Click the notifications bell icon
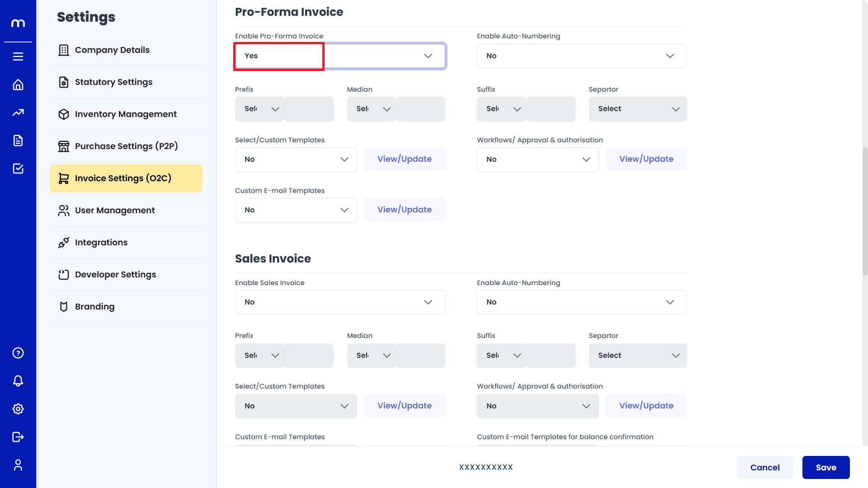This screenshot has height=488, width=868. (18, 381)
